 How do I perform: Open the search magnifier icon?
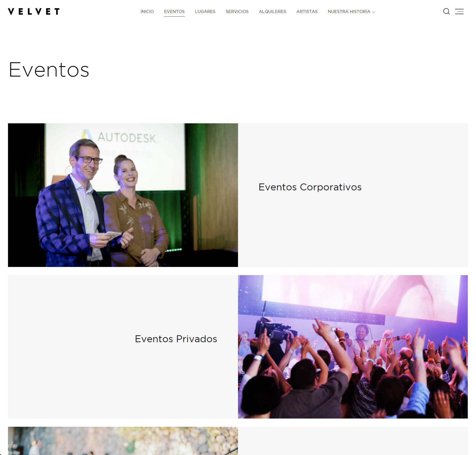[x=446, y=11]
